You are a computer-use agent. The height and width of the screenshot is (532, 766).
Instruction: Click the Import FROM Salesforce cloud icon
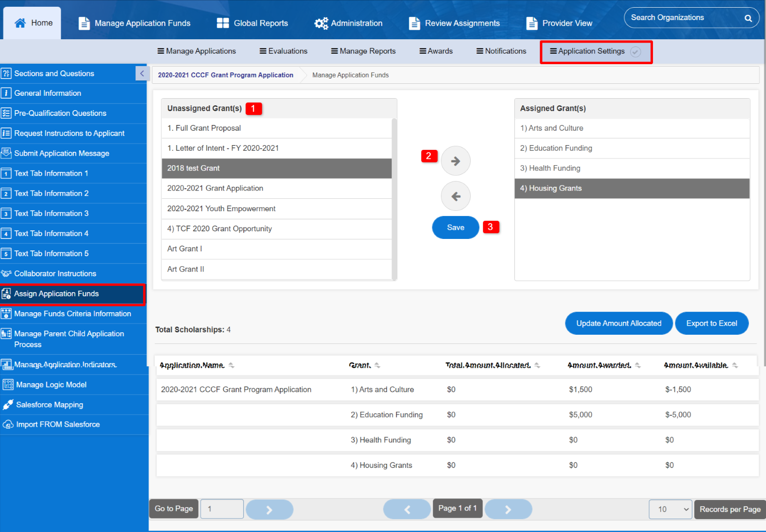tap(8, 425)
